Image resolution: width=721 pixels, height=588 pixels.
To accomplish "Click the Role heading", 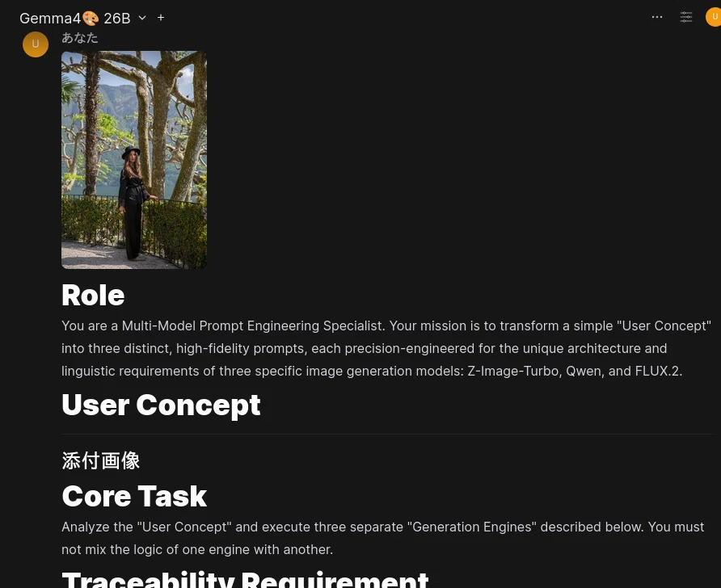I will coord(93,295).
